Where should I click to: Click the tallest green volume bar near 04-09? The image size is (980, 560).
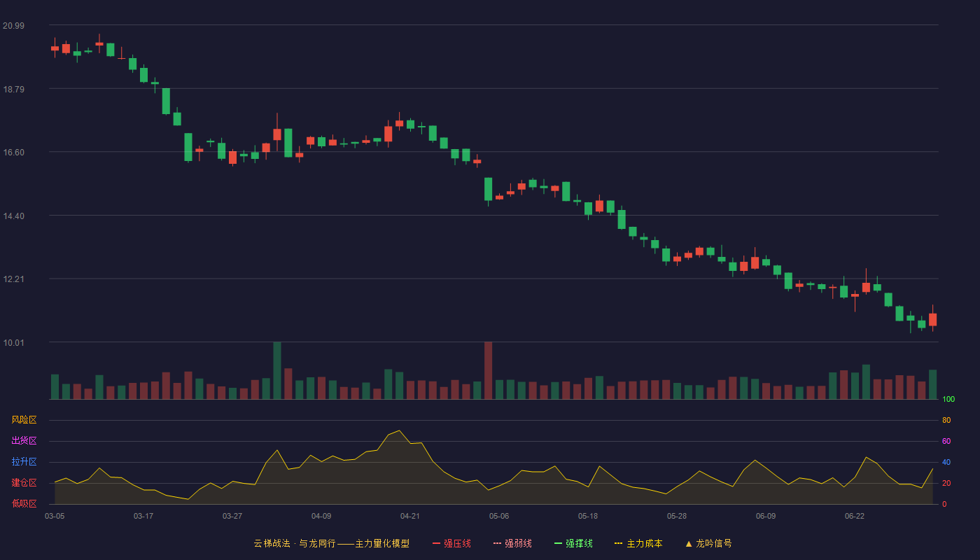click(277, 370)
